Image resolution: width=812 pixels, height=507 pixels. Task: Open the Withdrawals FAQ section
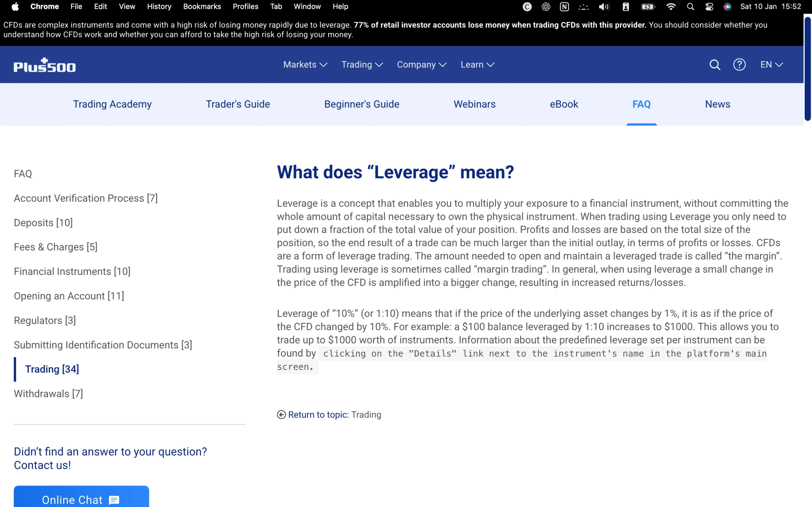click(49, 393)
